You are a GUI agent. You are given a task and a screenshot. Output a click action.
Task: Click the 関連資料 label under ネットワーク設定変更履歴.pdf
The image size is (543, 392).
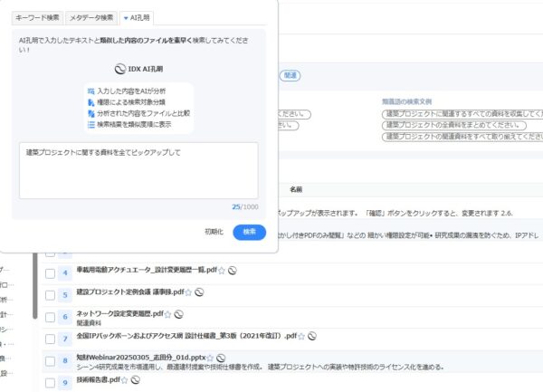(x=89, y=323)
